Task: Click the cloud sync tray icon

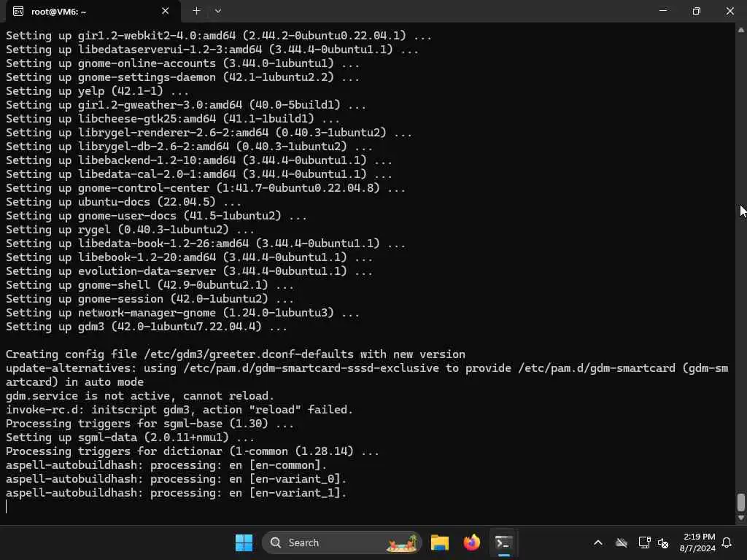Action: (x=622, y=542)
